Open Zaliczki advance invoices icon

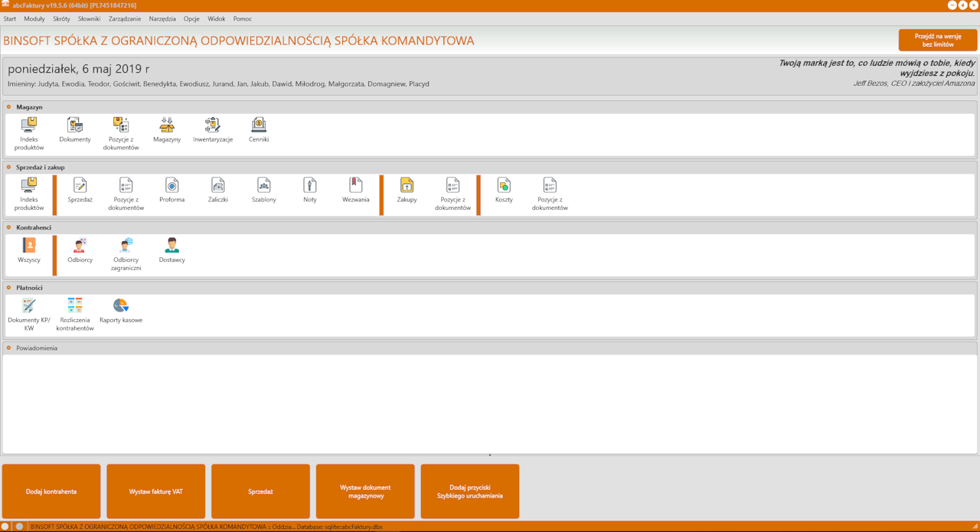click(218, 190)
